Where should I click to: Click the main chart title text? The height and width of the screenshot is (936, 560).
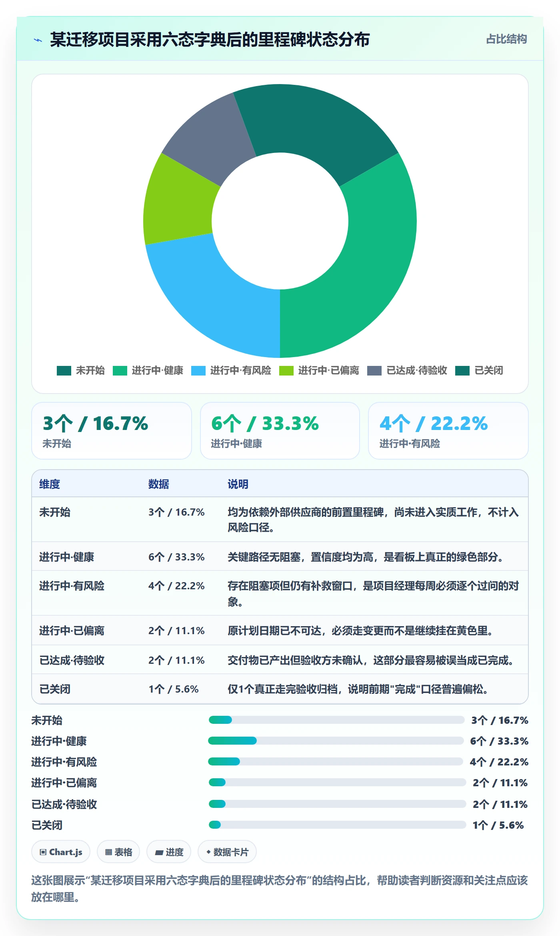pos(210,40)
